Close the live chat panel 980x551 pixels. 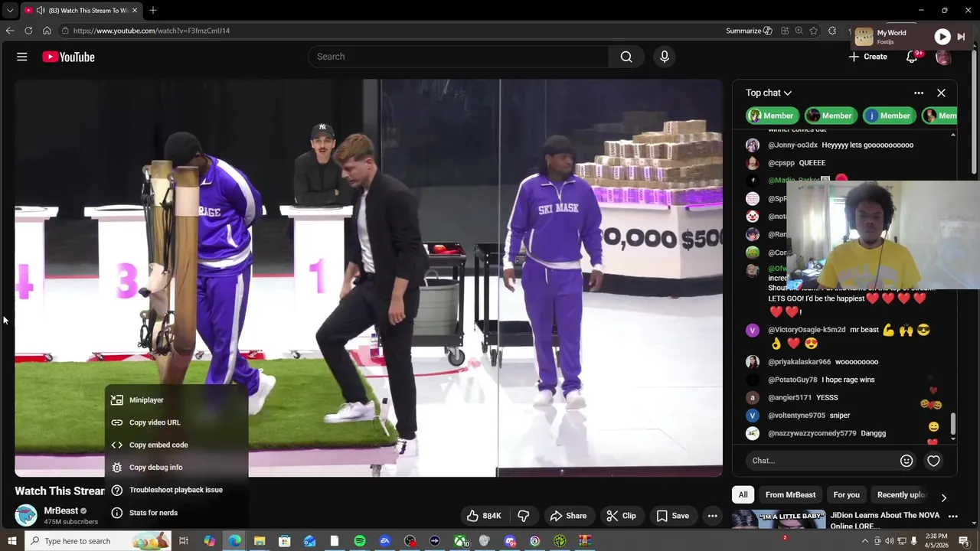941,93
